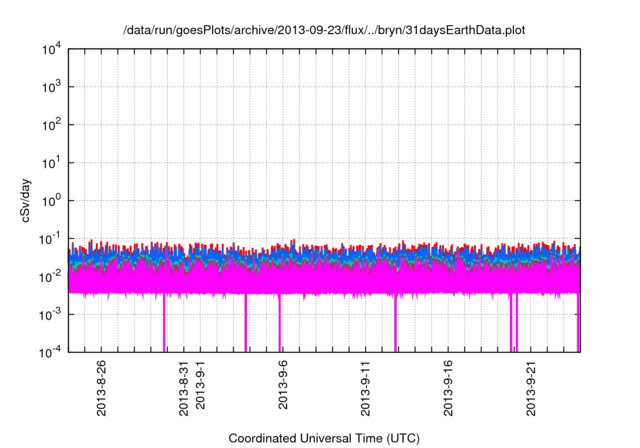
Task: Click the 10^0 y-axis tick label
Action: [51, 201]
